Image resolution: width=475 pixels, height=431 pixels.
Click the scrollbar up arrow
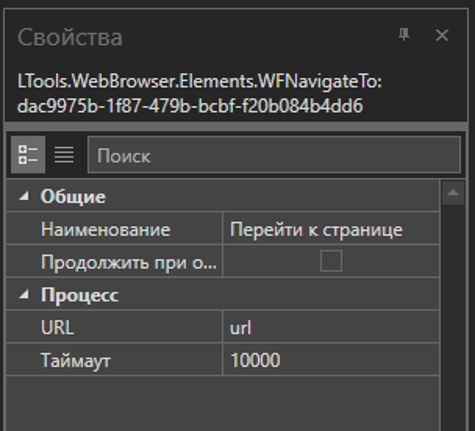pos(453,193)
